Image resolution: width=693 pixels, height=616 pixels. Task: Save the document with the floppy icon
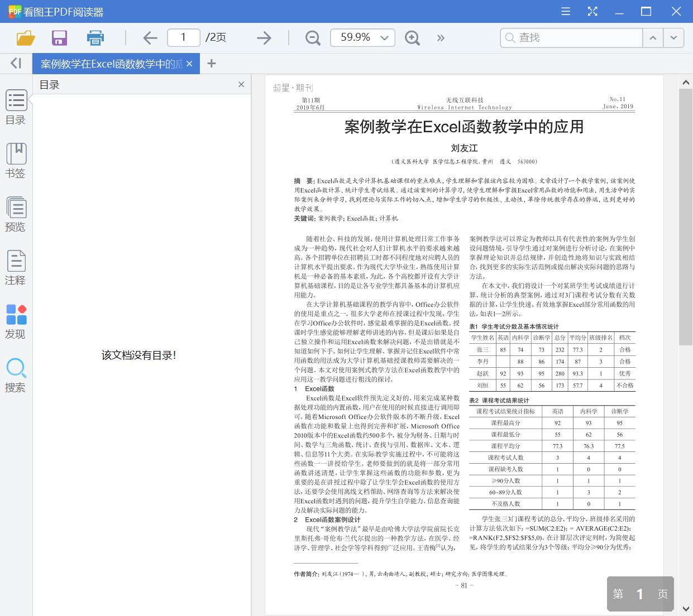[59, 38]
